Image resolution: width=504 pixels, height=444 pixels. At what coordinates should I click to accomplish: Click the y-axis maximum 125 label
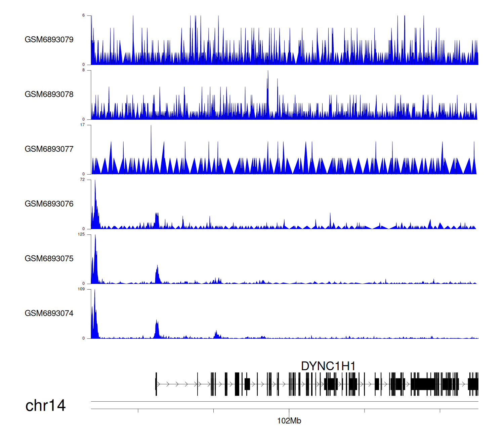81,234
